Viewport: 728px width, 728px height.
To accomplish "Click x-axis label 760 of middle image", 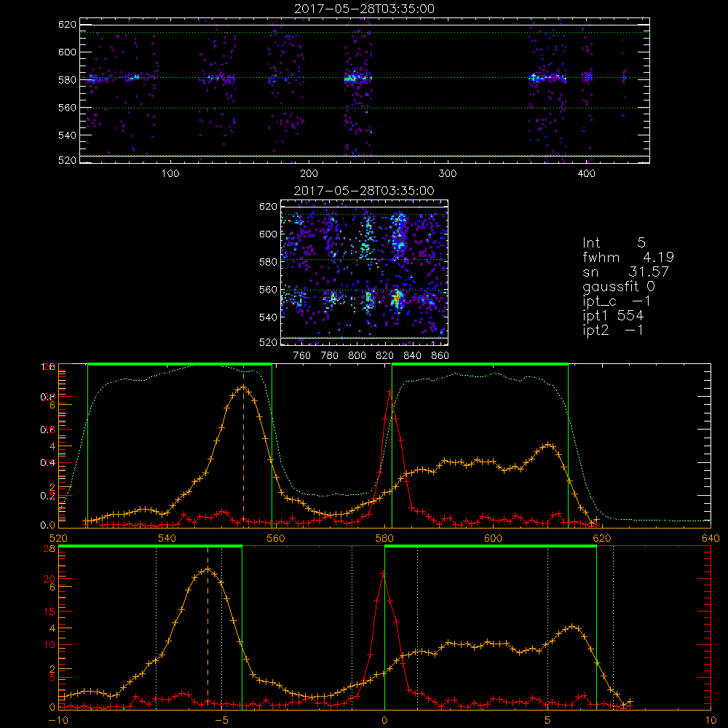I will pos(302,356).
